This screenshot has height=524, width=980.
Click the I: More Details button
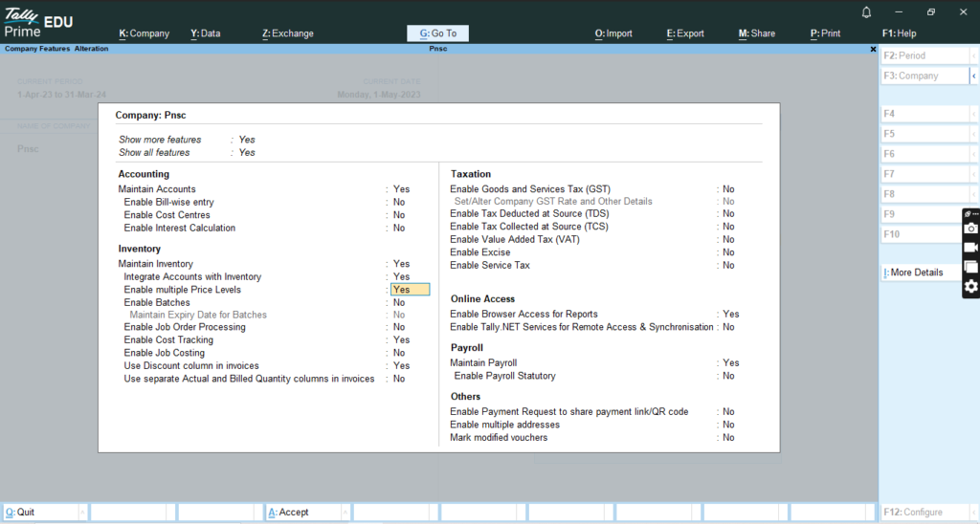point(922,273)
